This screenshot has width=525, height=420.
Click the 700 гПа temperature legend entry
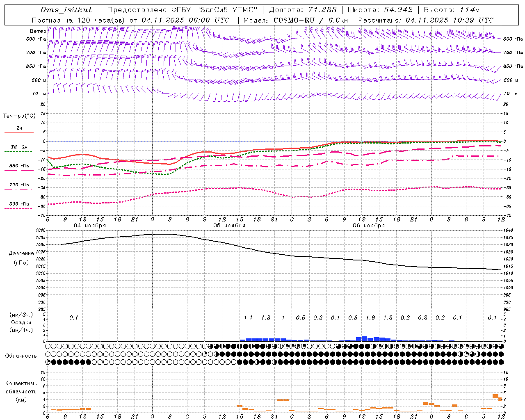point(19,185)
